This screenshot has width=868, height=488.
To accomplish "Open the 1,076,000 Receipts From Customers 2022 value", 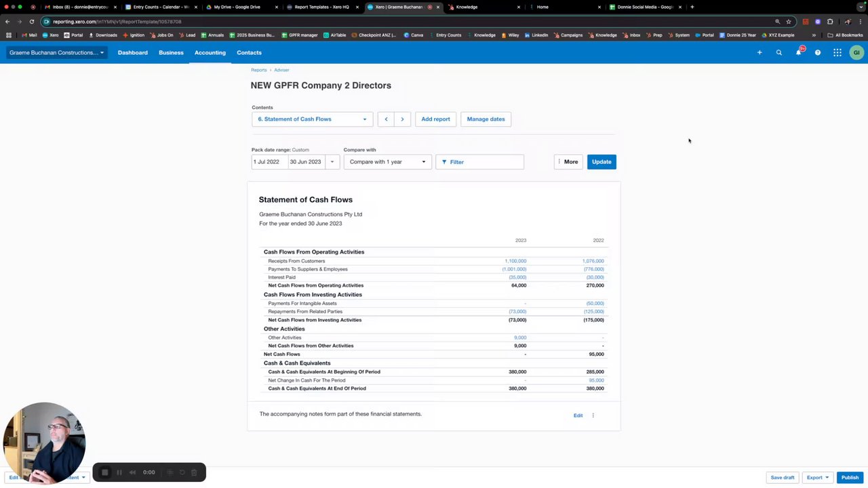I will tap(593, 261).
